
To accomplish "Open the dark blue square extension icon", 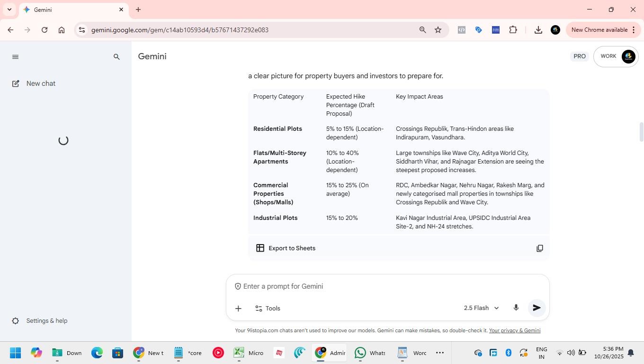I will (x=496, y=30).
